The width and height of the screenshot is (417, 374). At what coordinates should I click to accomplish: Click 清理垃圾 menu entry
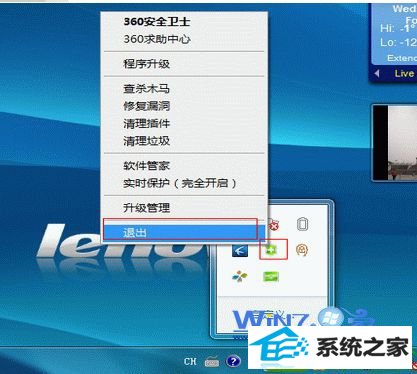click(184, 141)
